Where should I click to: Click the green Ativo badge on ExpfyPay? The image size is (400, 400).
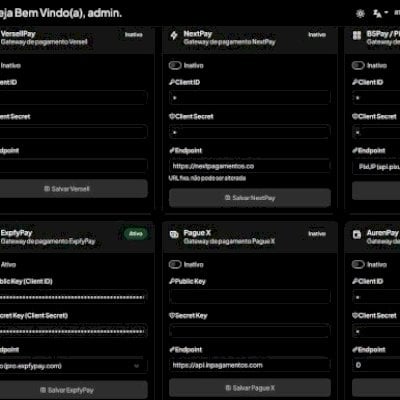(x=136, y=234)
